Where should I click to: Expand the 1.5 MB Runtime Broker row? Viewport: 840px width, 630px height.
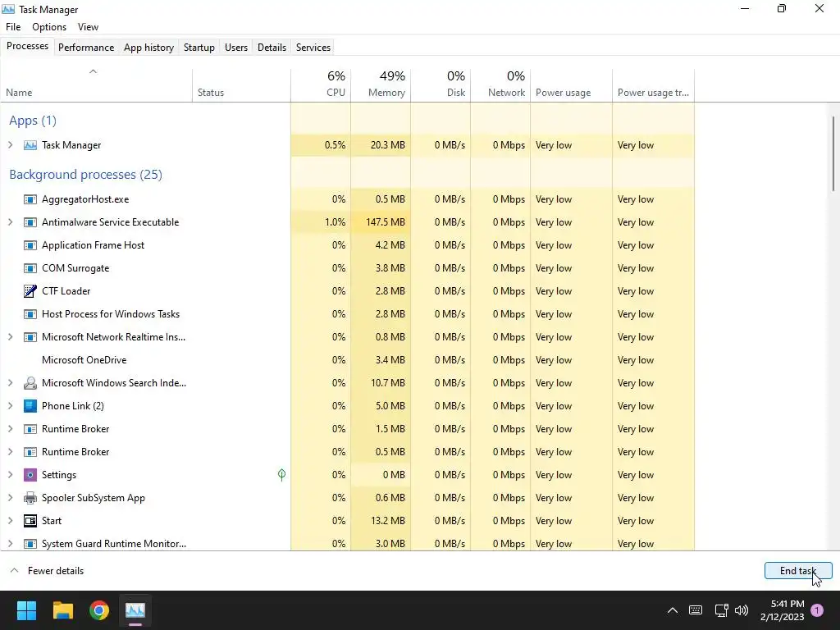click(10, 429)
